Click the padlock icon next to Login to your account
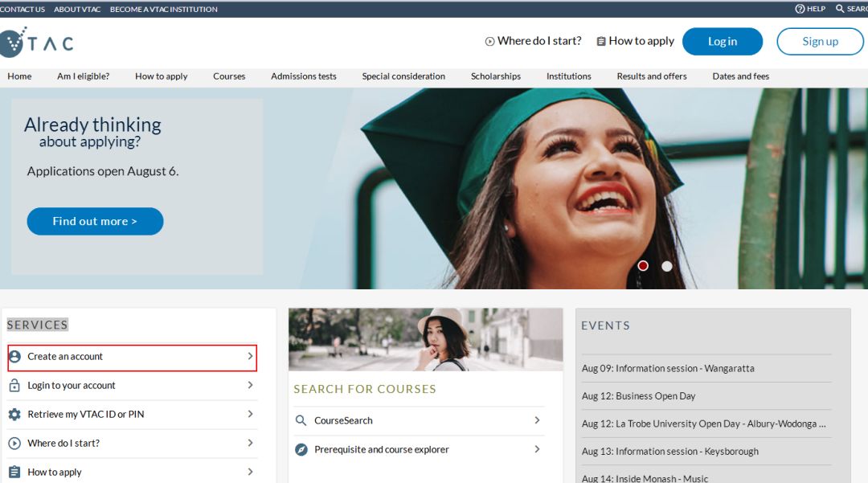 point(15,385)
